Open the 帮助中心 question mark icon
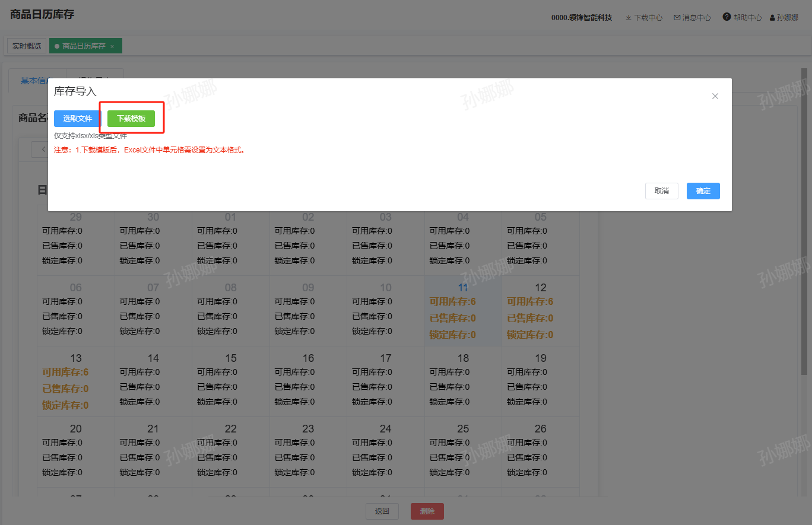Screen dimensions: 812x525 click(727, 17)
